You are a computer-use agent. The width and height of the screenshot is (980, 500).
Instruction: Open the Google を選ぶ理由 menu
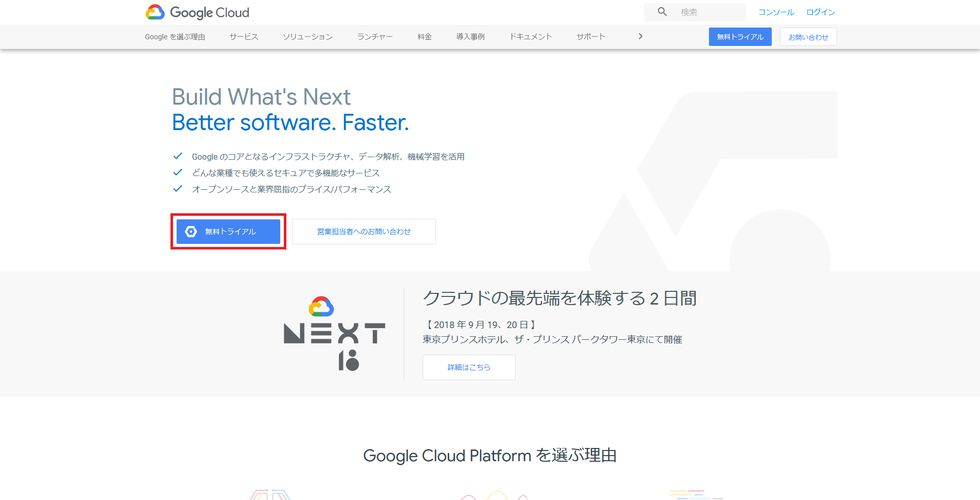pos(175,37)
